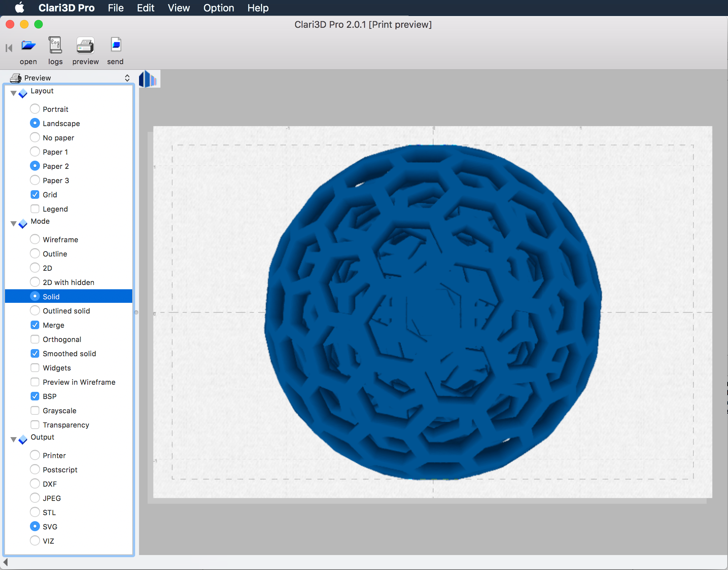Viewport: 728px width, 570px height.
Task: Choose JPEG as output
Action: click(x=35, y=498)
